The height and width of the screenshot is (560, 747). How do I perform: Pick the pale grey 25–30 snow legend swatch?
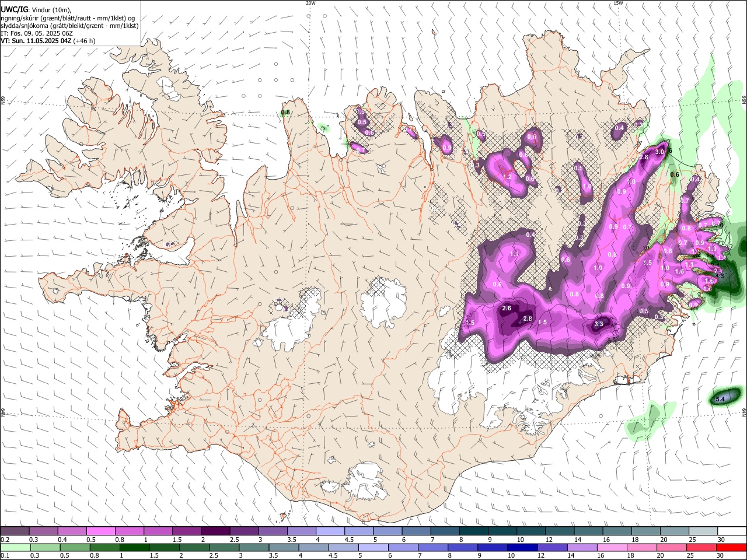703,531
